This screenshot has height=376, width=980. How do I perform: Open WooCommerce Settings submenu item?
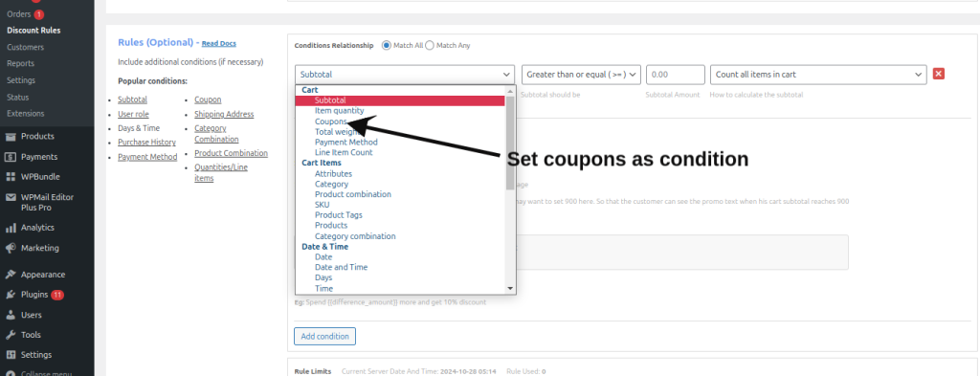coord(21,80)
